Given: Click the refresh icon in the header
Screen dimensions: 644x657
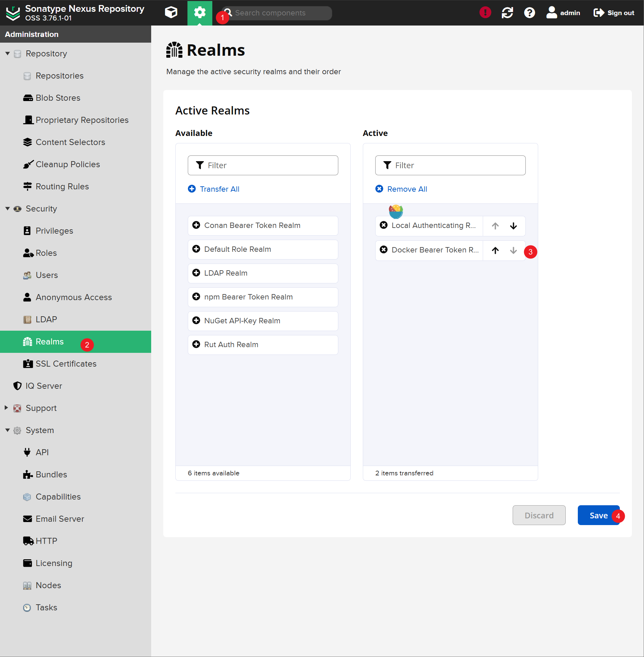Looking at the screenshot, I should pyautogui.click(x=507, y=12).
